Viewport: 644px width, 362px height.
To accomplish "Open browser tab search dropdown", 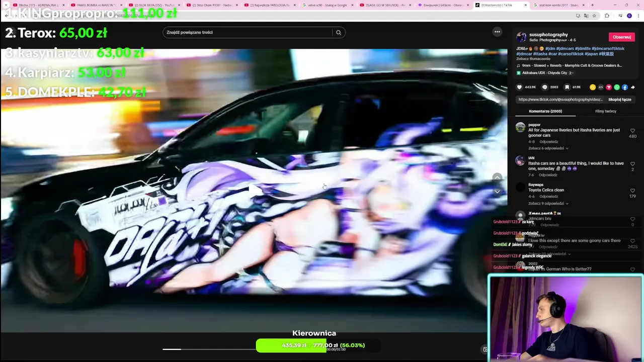I will click(7, 5).
